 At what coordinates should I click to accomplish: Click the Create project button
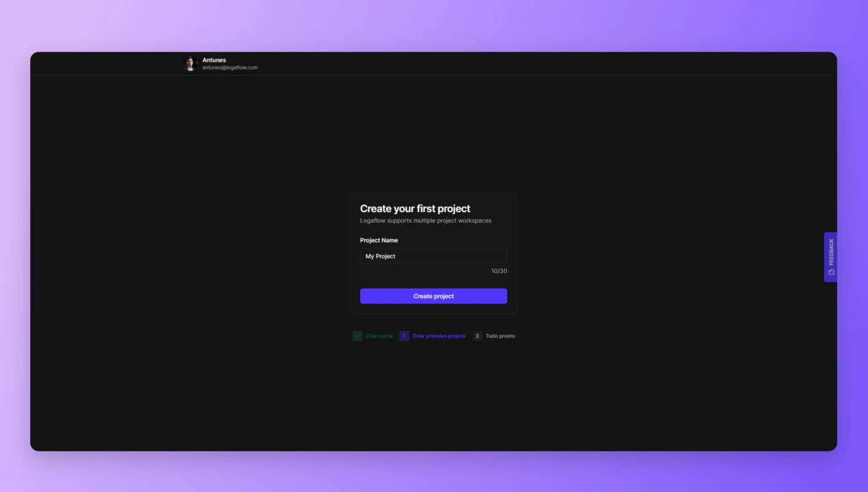pos(433,296)
